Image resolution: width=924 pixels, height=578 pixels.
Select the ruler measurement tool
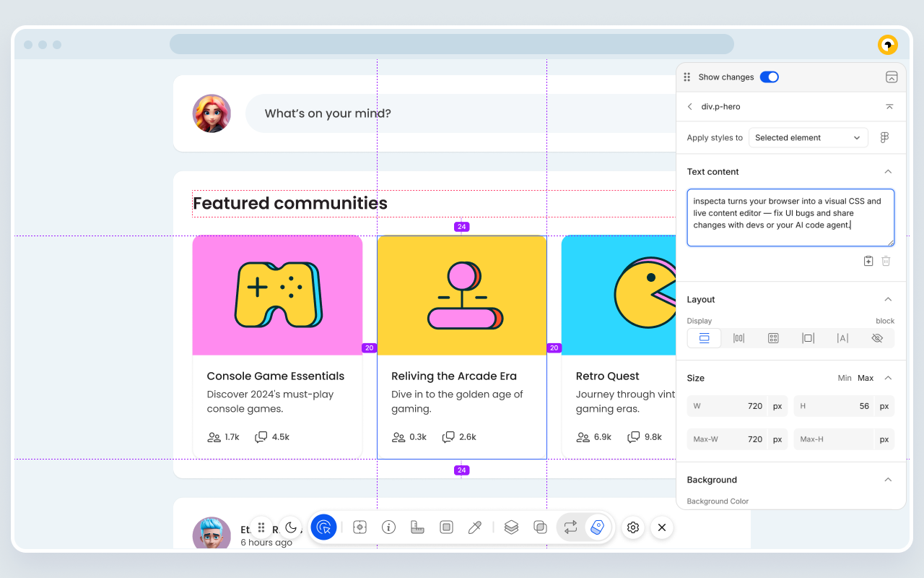pyautogui.click(x=417, y=527)
